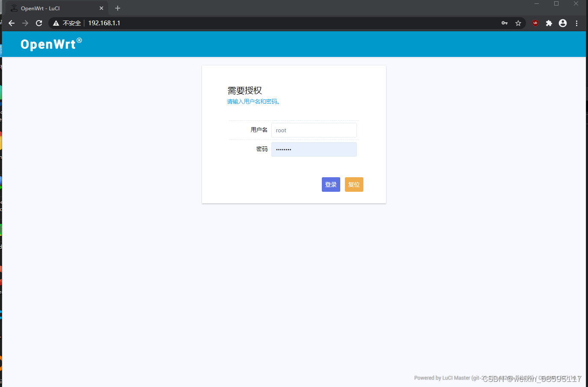The image size is (588, 387).
Task: Click the browser forward arrow
Action: click(25, 23)
